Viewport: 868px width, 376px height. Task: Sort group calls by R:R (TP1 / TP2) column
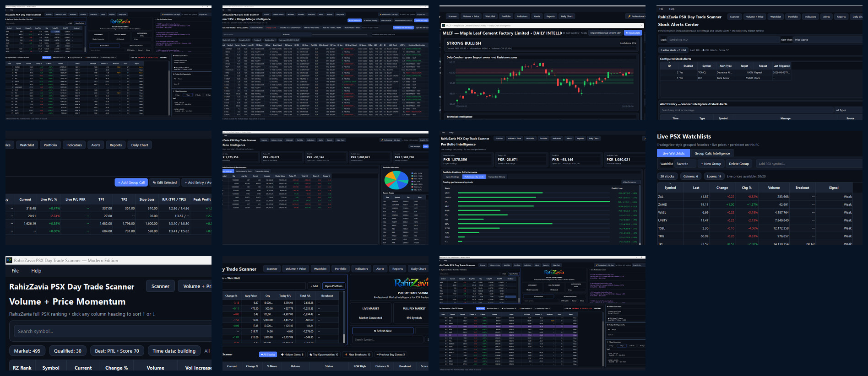pyautogui.click(x=174, y=199)
